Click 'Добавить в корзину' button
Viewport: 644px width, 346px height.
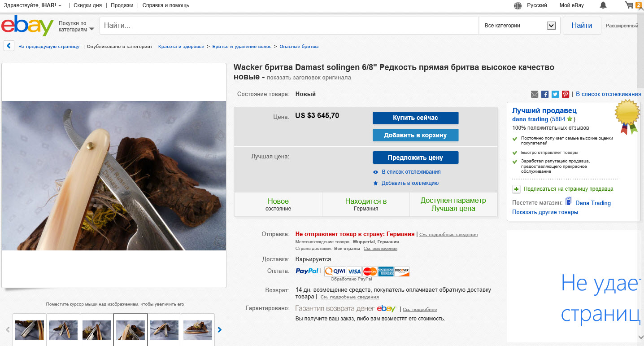click(415, 135)
